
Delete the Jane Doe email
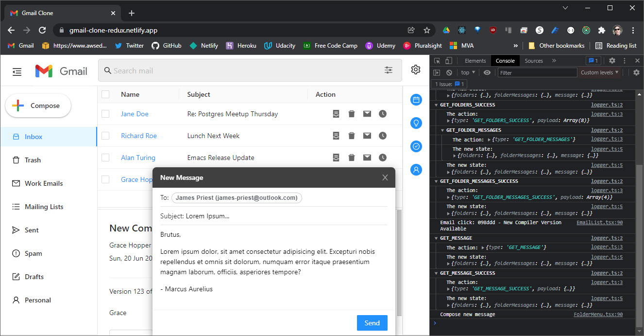coord(352,114)
